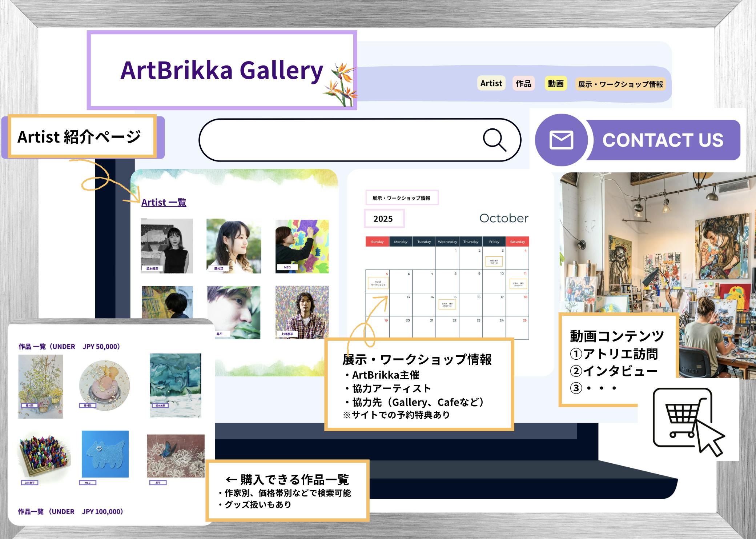756x539 pixels.
Task: Click the envelope mail icon
Action: tap(561, 140)
